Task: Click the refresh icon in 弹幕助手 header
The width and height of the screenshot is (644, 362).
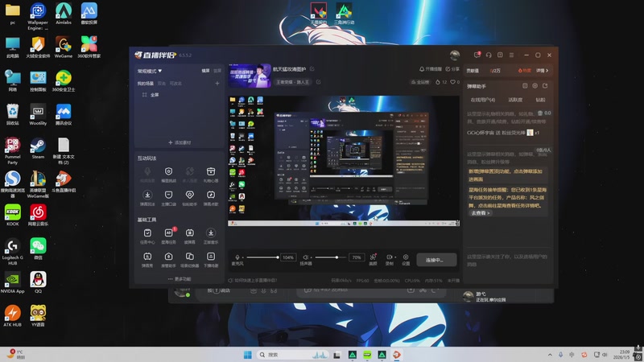Action: [x=545, y=86]
